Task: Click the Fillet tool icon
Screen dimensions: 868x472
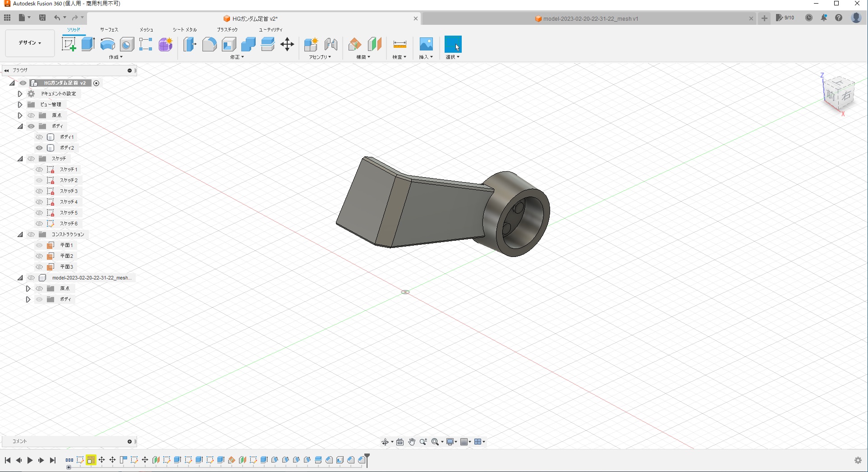Action: coord(209,44)
